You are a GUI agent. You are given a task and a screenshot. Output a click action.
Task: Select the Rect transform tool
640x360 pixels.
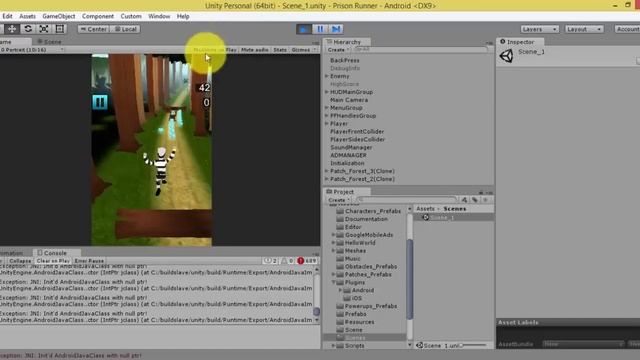(x=60, y=29)
